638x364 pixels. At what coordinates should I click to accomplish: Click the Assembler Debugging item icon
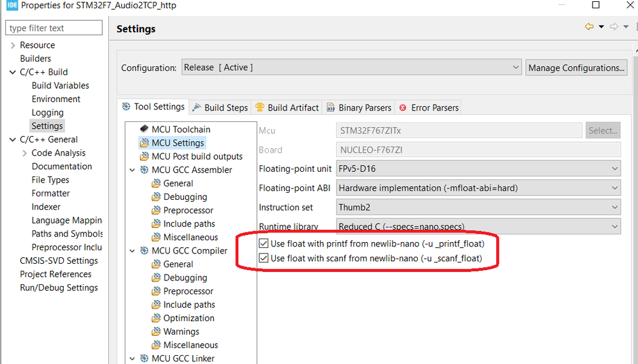pos(156,197)
